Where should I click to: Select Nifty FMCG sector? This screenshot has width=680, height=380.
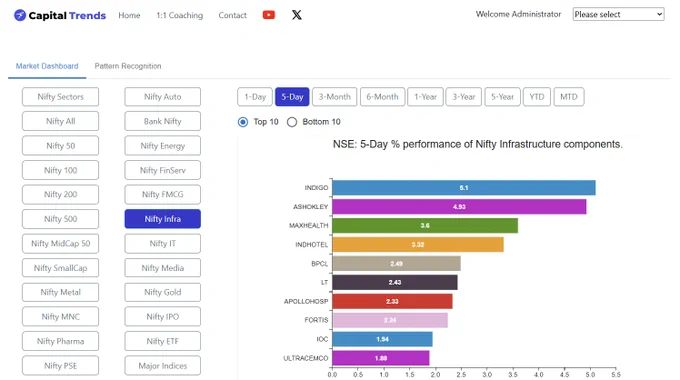point(163,194)
